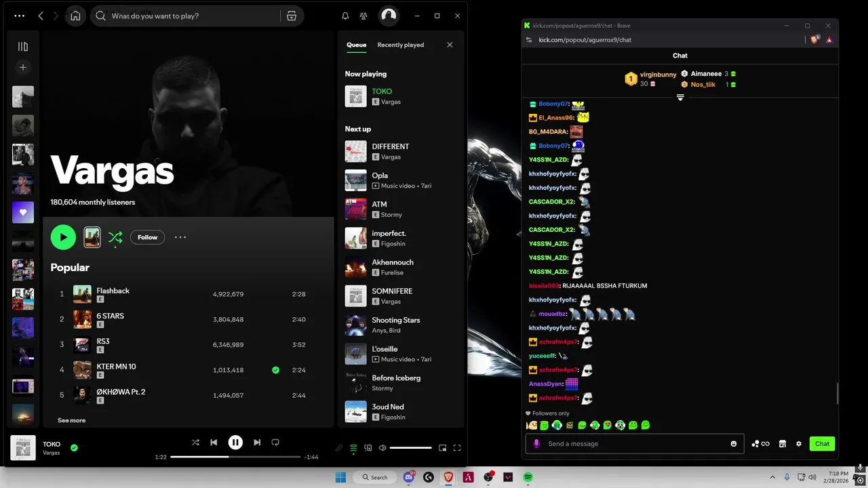Seek on the song progress bar
868x488 pixels.
click(235, 457)
